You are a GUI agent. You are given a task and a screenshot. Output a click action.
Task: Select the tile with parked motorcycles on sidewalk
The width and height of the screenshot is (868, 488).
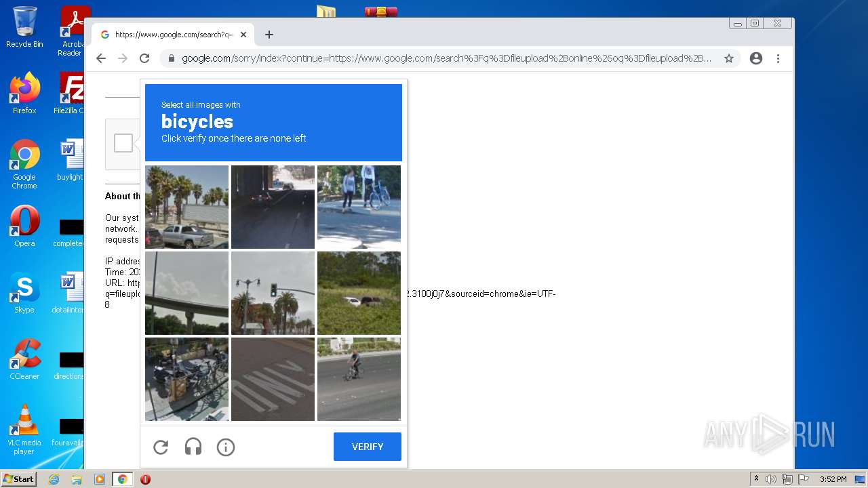(186, 379)
